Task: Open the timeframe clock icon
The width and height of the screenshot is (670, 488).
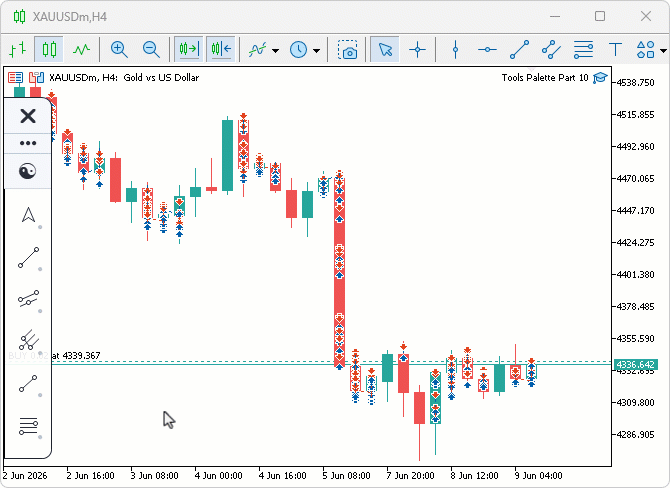Action: click(x=298, y=50)
